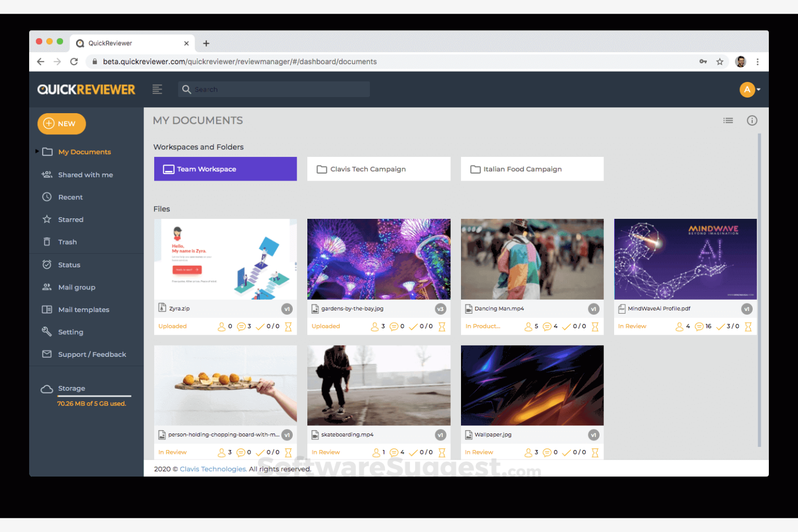Open the info panel icon

(752, 120)
